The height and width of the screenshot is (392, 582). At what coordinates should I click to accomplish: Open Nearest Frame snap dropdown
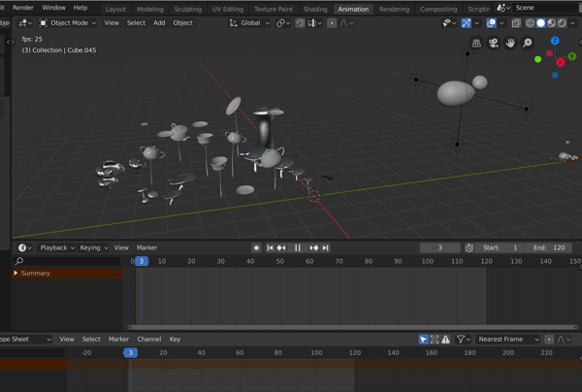pos(507,340)
